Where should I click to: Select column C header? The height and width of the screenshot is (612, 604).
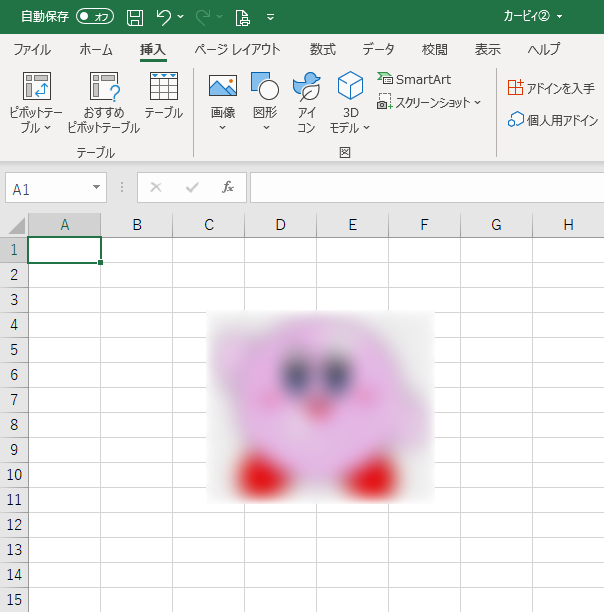coord(209,225)
